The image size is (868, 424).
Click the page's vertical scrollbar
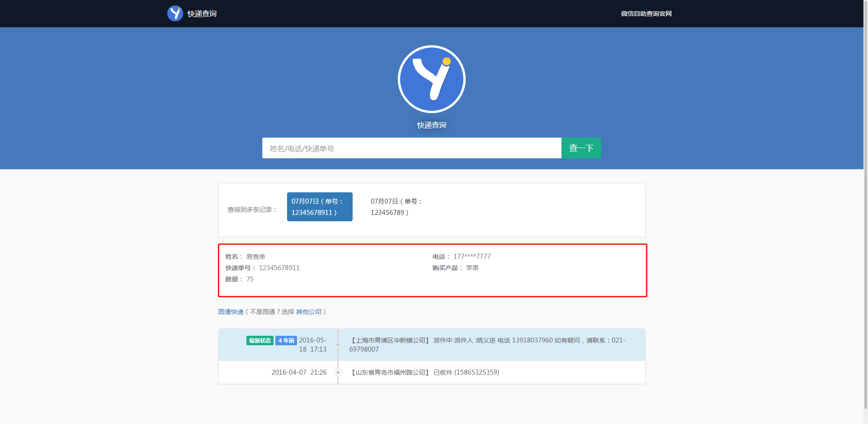click(865, 204)
